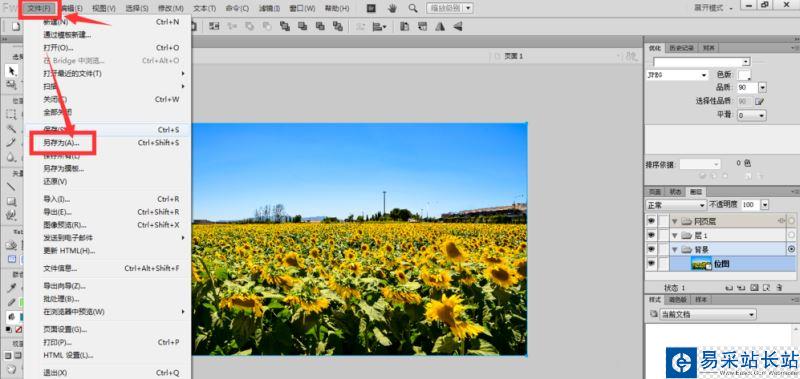Open the 不透明度 opacity dropdown arrow

(764, 205)
